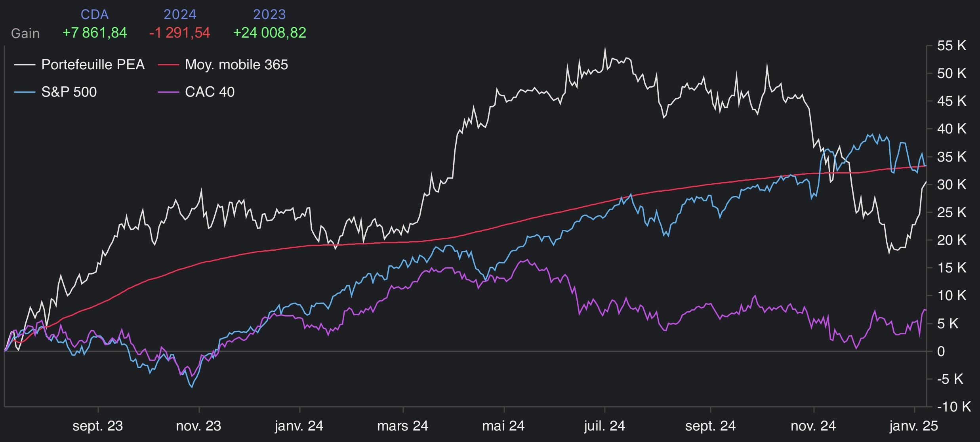The width and height of the screenshot is (980, 442).
Task: Toggle the CAC 40 legend entry
Action: click(210, 92)
